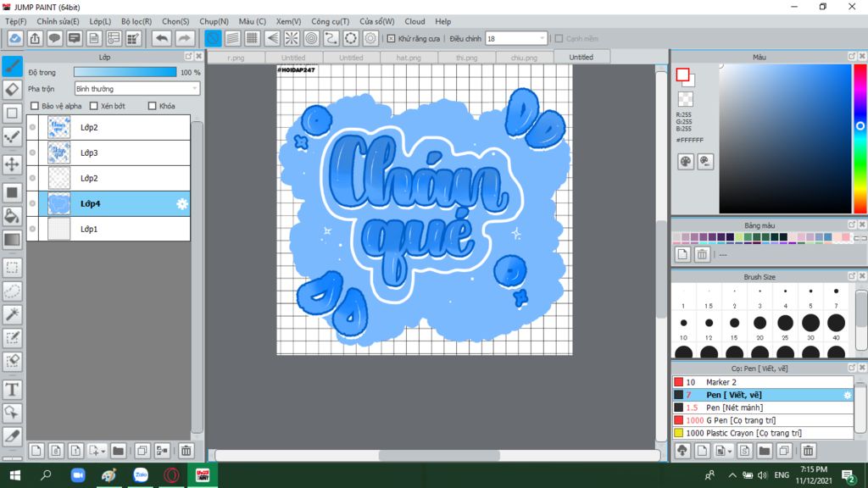Enable the radial snap icon
Screen dimensions: 868x488
pyautogui.click(x=292, y=38)
